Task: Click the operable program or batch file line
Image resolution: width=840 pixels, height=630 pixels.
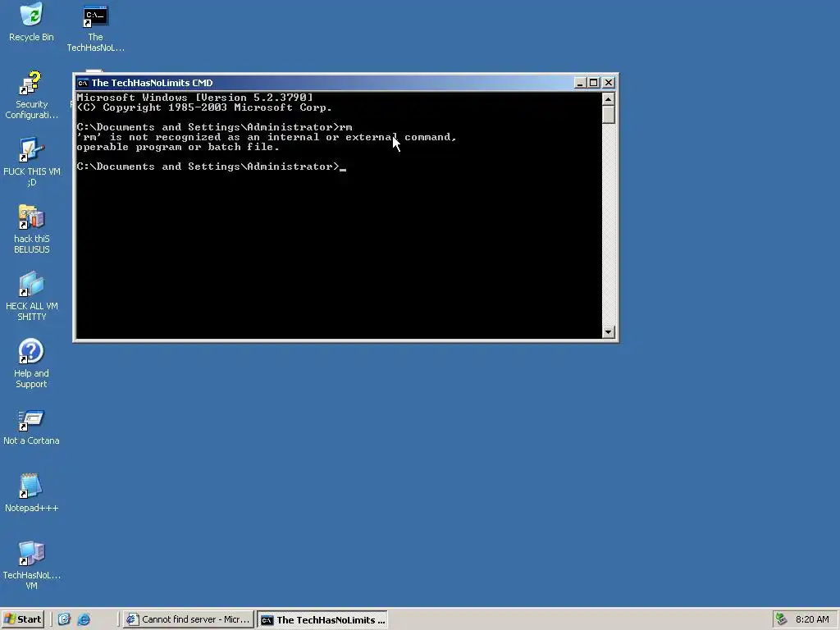Action: (x=178, y=147)
